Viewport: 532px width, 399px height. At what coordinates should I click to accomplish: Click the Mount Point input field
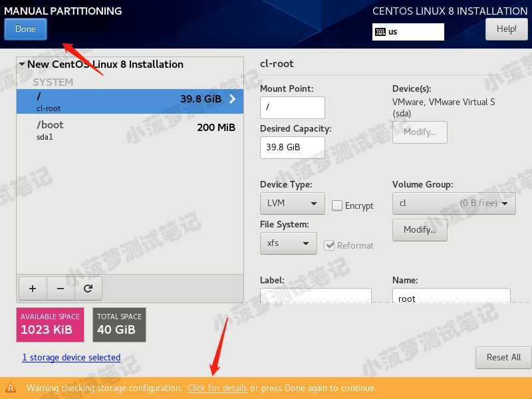292,108
